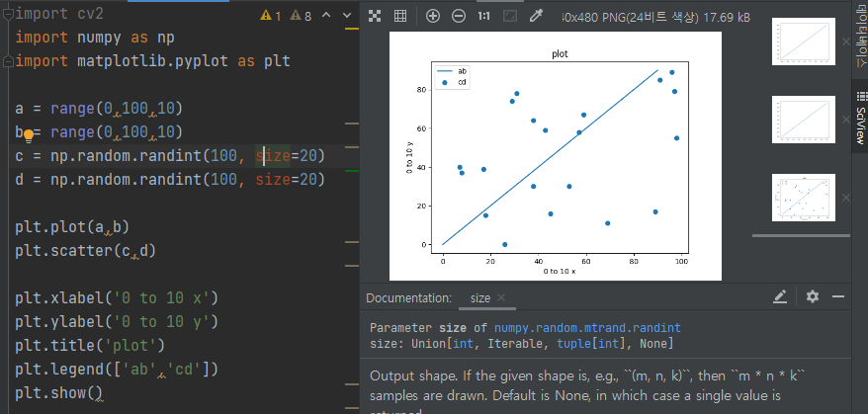This screenshot has height=414, width=868.
Task: Follow the numpy.random.mtrand.randint link
Action: [587, 328]
